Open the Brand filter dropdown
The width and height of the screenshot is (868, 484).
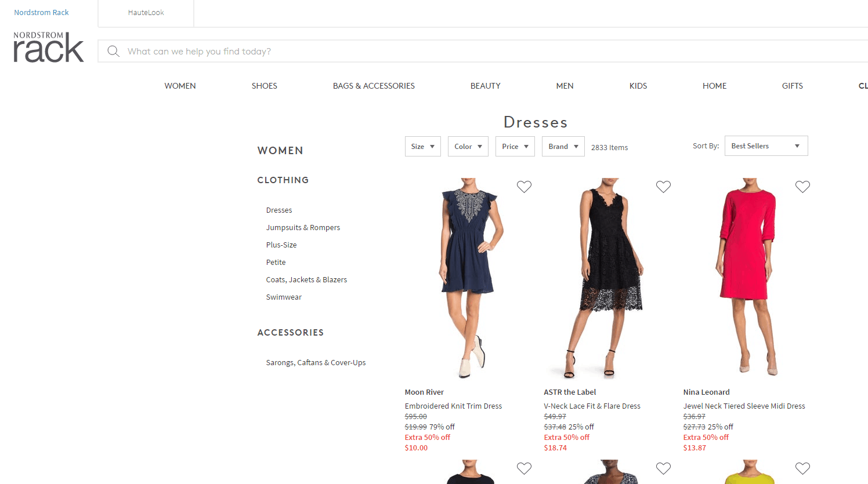pos(563,147)
